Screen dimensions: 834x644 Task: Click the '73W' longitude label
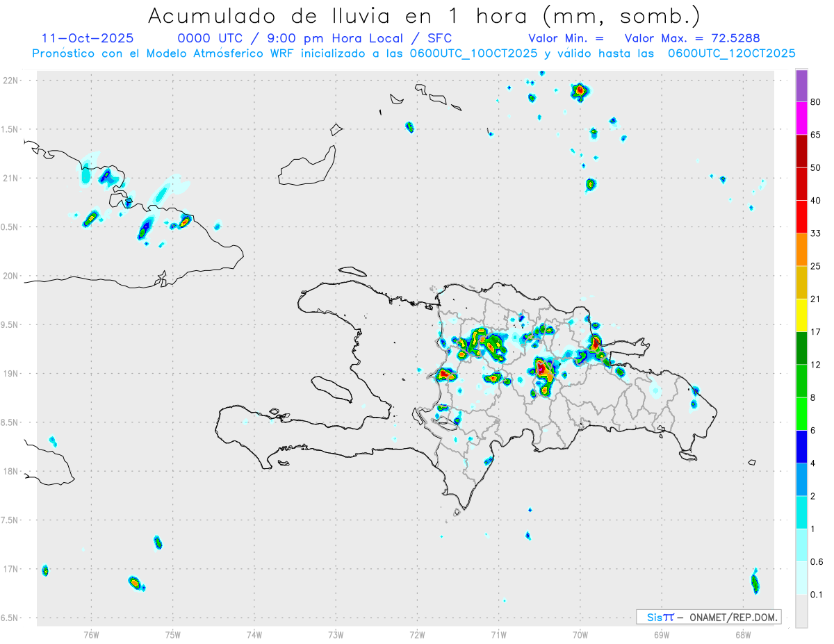click(336, 635)
